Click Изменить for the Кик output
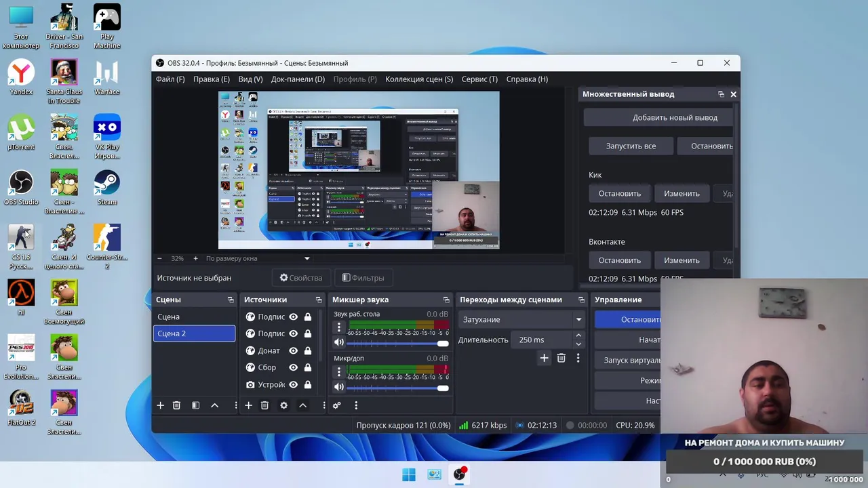Image resolution: width=868 pixels, height=488 pixels. click(682, 193)
